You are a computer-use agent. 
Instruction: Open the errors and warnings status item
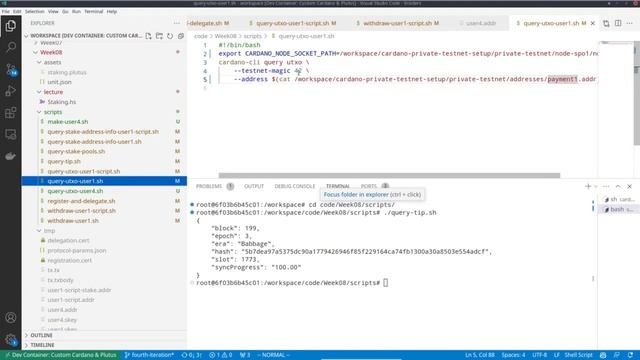220,355
